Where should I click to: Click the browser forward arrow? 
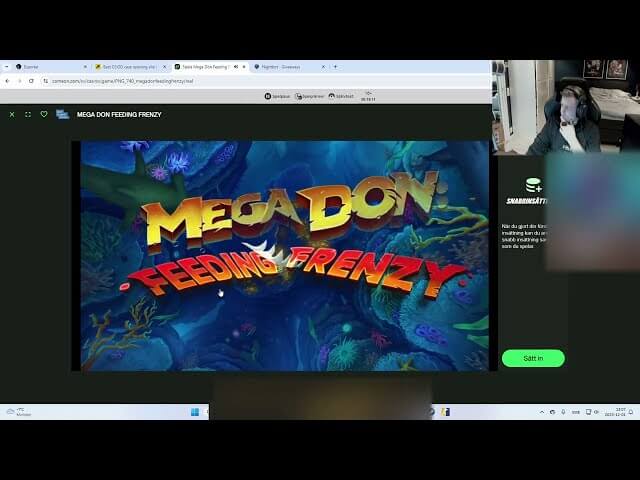pos(19,81)
